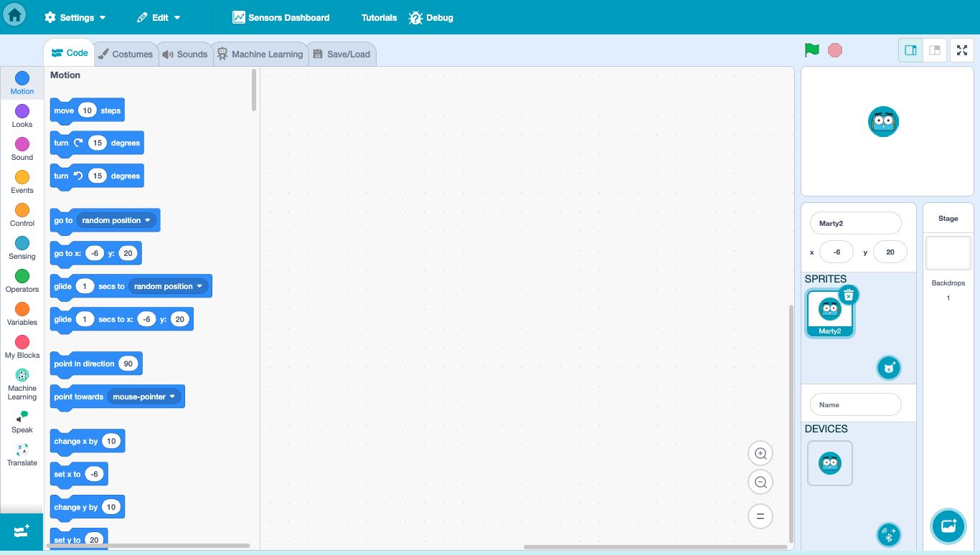Add a new device via Bluetooth button
Screen dimensions: 980x555
click(x=889, y=535)
